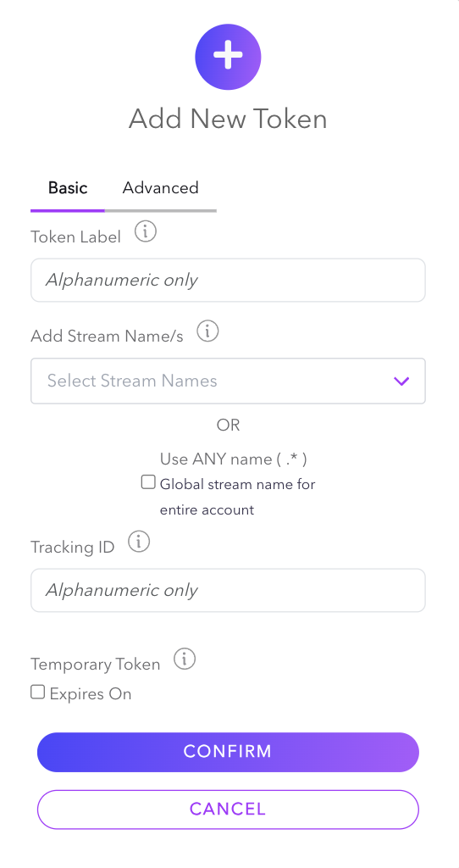Click the 'Use ANY name ( .* )' text
459x868 pixels.
[x=234, y=459]
